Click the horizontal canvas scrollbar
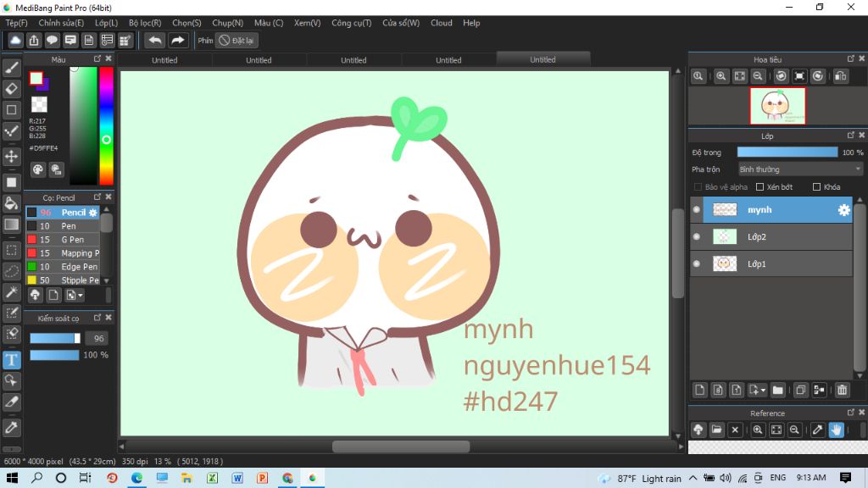Screen dimensions: 868x488 (401, 446)
